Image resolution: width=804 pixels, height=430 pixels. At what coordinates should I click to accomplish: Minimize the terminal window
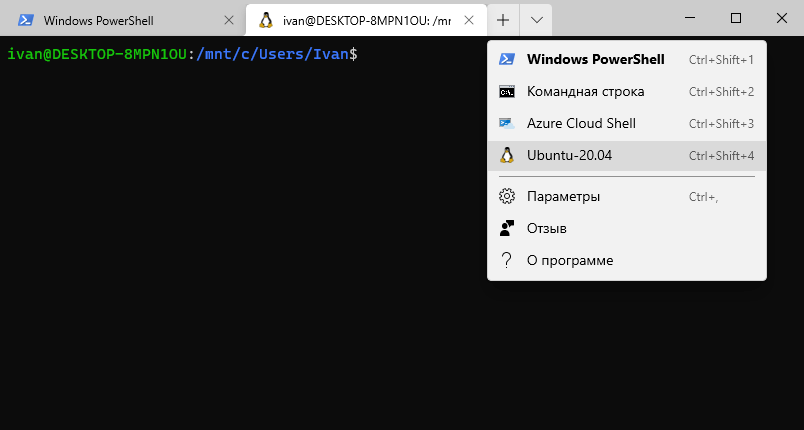coord(690,18)
